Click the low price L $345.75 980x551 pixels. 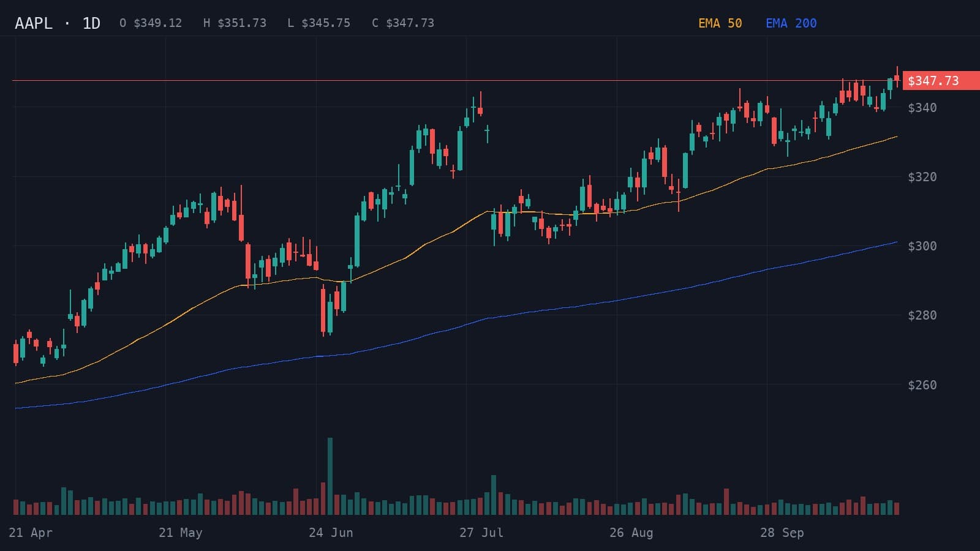[318, 23]
